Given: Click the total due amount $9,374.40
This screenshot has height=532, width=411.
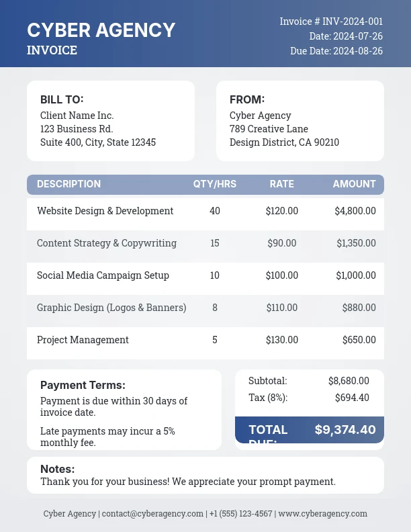Looking at the screenshot, I should (x=345, y=430).
